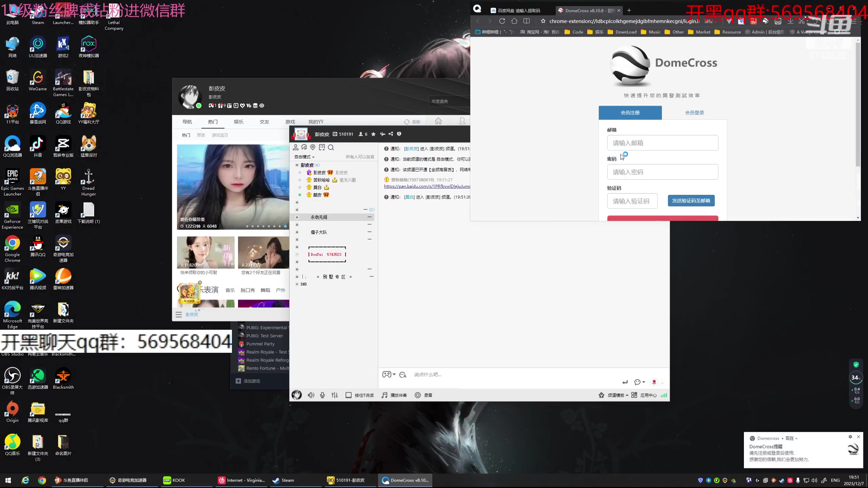Click the report shield icon in channel header
The width and height of the screenshot is (868, 488).
coord(399,134)
